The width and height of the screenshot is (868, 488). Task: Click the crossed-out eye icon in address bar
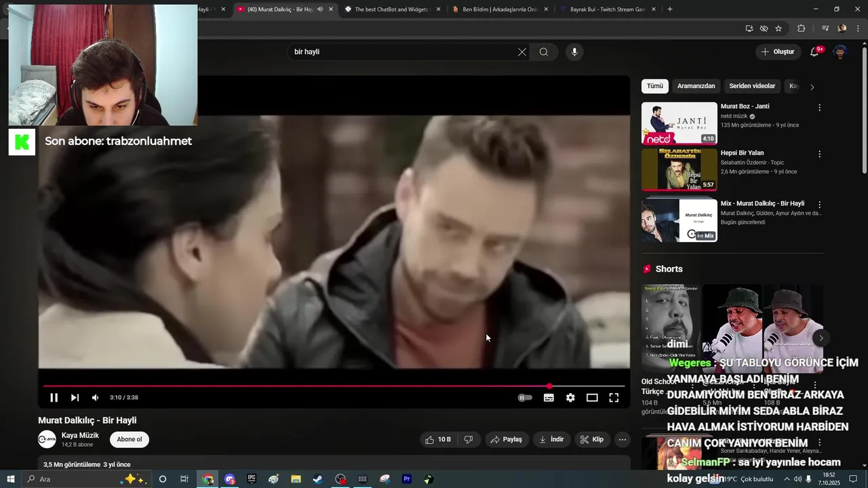(x=764, y=28)
